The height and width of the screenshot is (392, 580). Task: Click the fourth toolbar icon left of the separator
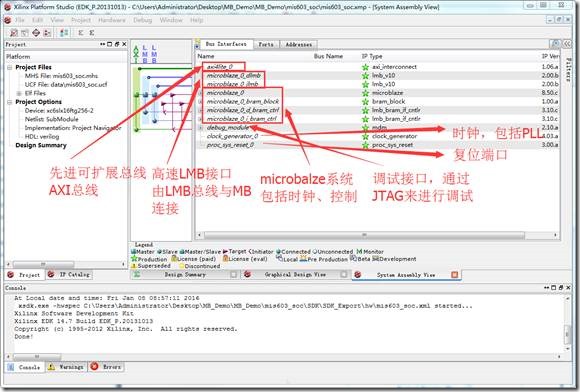(x=47, y=33)
